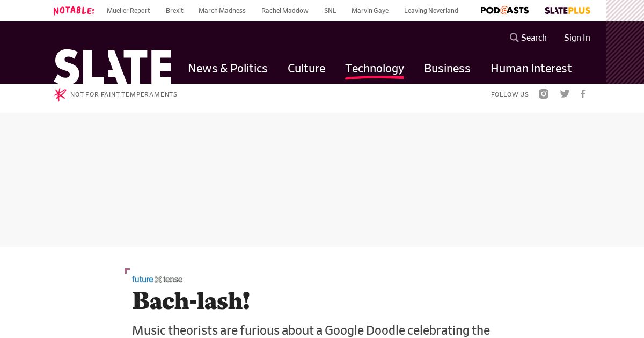The width and height of the screenshot is (644, 338).
Task: Click the 'Follow us' label
Action: (x=510, y=94)
